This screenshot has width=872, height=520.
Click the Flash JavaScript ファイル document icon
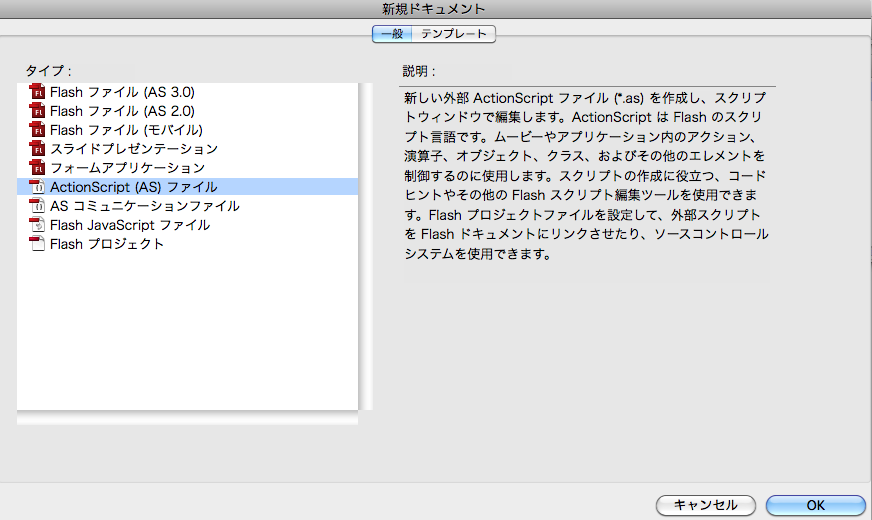pyautogui.click(x=37, y=225)
